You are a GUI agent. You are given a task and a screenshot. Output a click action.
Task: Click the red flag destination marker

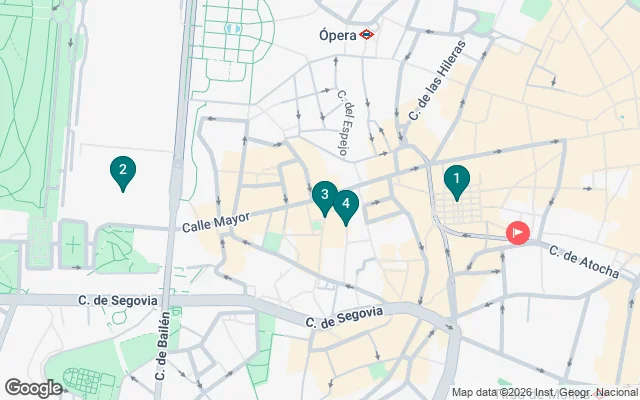tap(518, 233)
